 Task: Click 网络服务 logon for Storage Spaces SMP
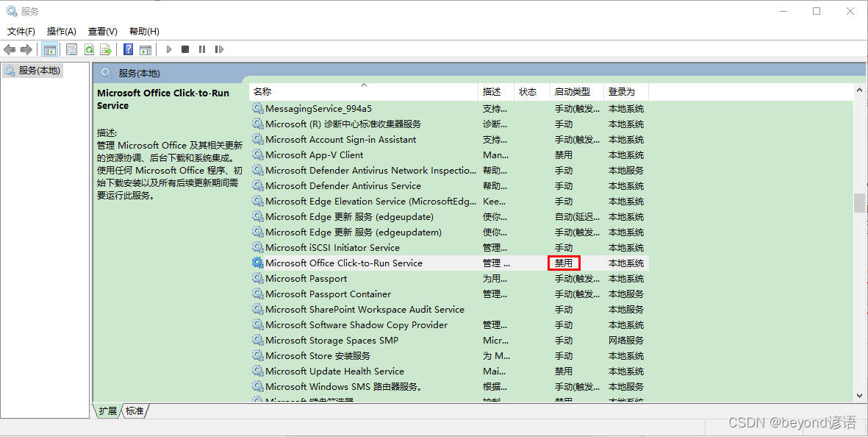(x=626, y=340)
